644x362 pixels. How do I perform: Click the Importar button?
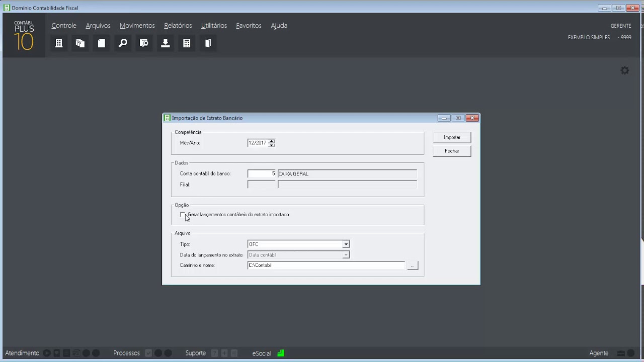452,137
